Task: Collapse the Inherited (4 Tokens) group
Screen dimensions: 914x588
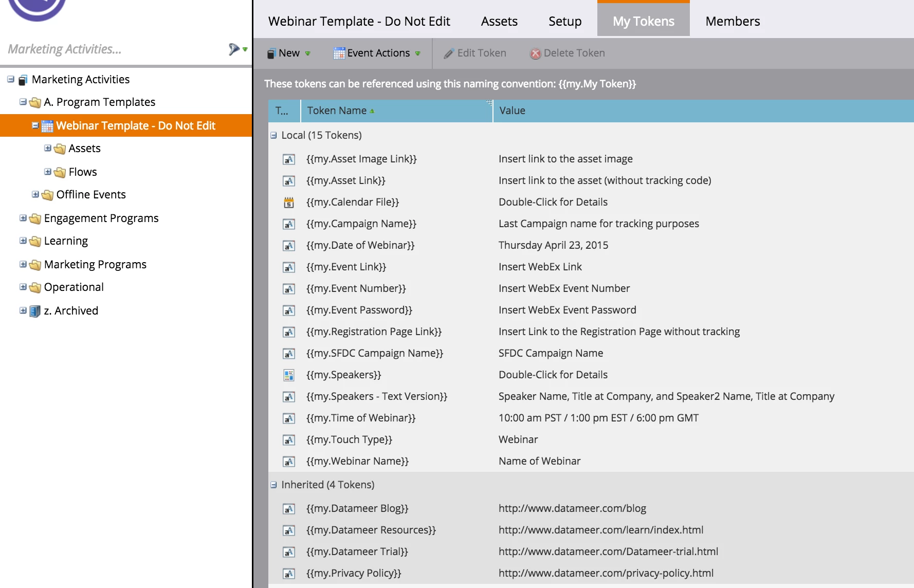Action: point(273,485)
